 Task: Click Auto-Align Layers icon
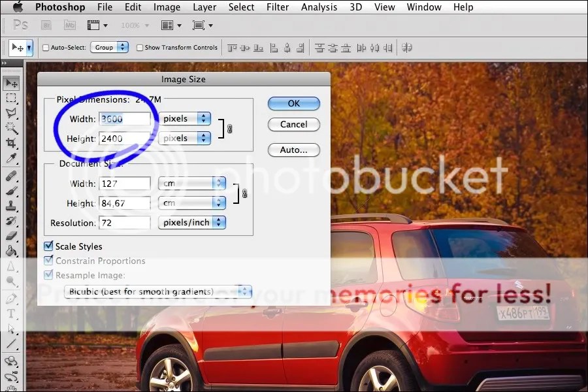click(407, 48)
